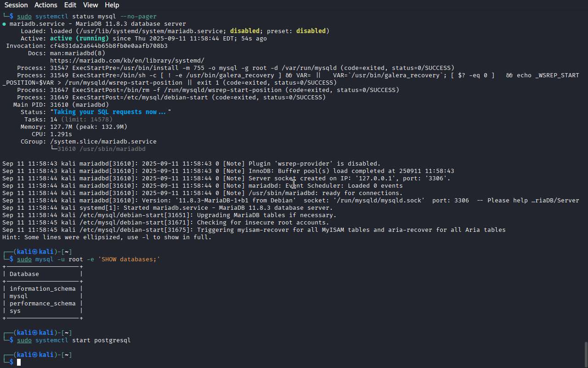The height and width of the screenshot is (368, 588).
Task: Click the Version '11.8.3-MariaDB-1+b1' log line
Action: tap(291, 201)
